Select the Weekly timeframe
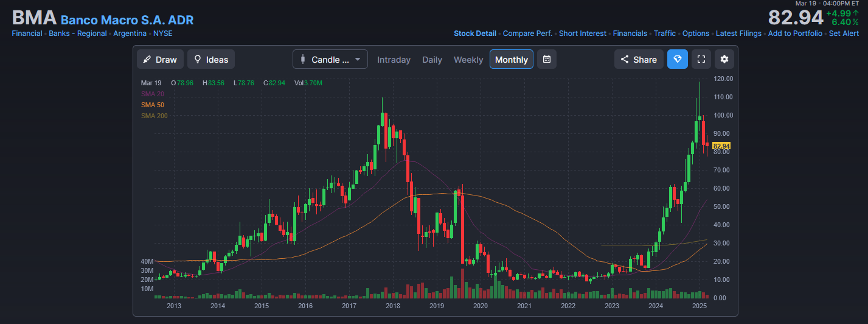Viewport: 868px width, 324px height. 468,60
